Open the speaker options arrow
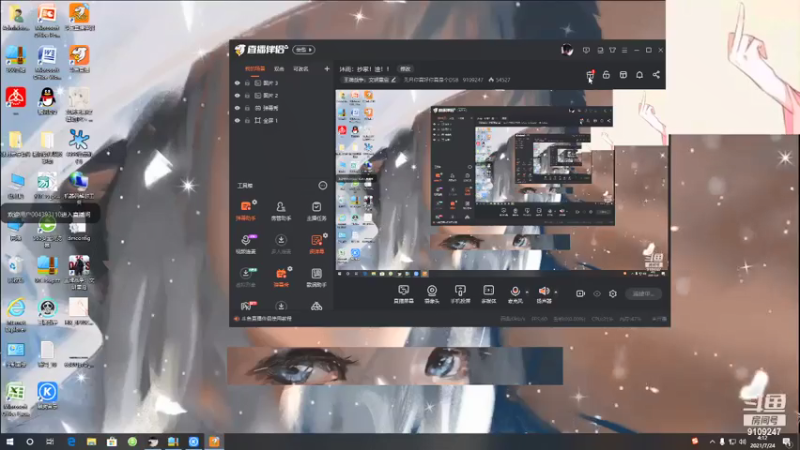 point(556,292)
